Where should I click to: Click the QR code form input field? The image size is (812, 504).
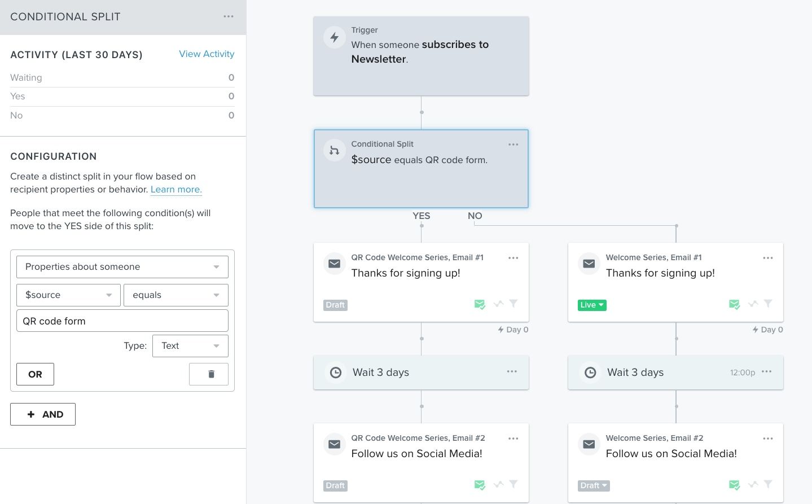(x=122, y=321)
